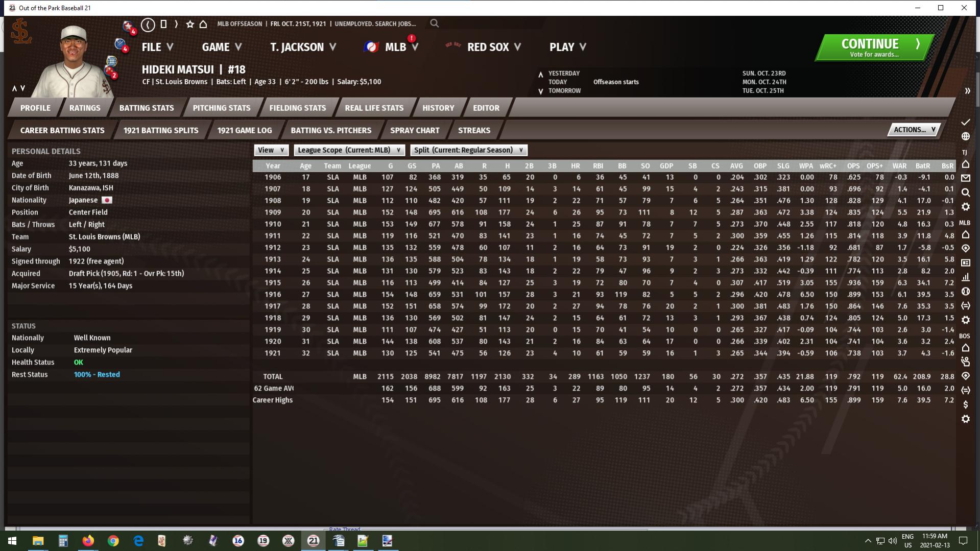The width and height of the screenshot is (980, 551).
Task: Open the View dropdown
Action: tap(271, 150)
